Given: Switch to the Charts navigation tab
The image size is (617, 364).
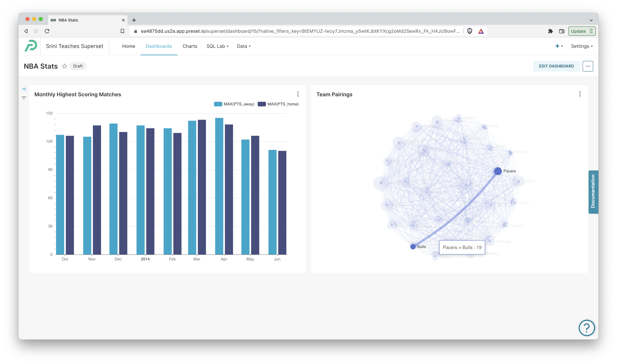Looking at the screenshot, I should [190, 46].
